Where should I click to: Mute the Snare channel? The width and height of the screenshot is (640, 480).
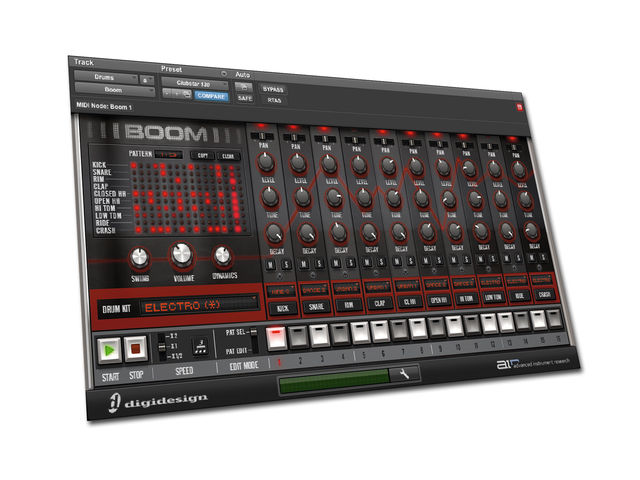304,264
